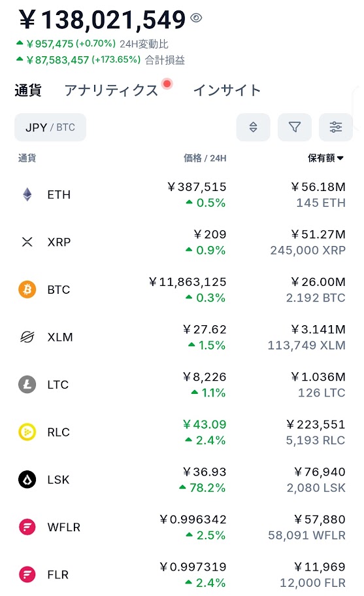The image size is (364, 596).
Task: Tap the Litecoin LTC icon
Action: (27, 384)
